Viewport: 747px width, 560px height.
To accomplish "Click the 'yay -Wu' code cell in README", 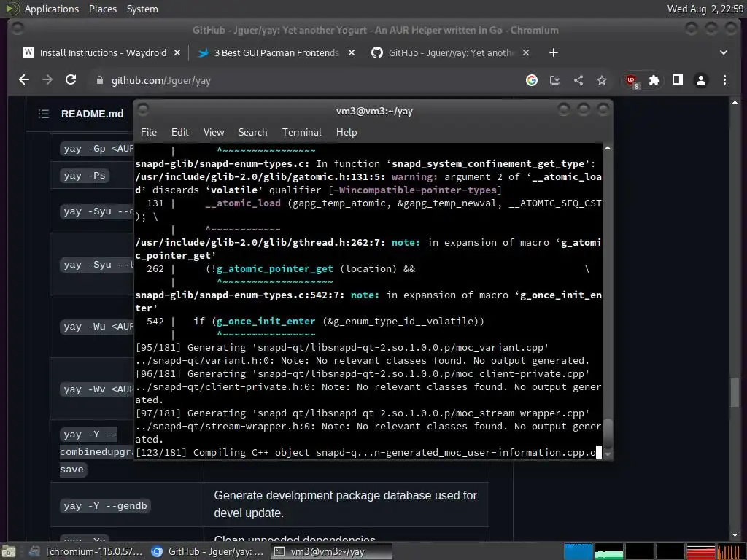I will tap(97, 327).
